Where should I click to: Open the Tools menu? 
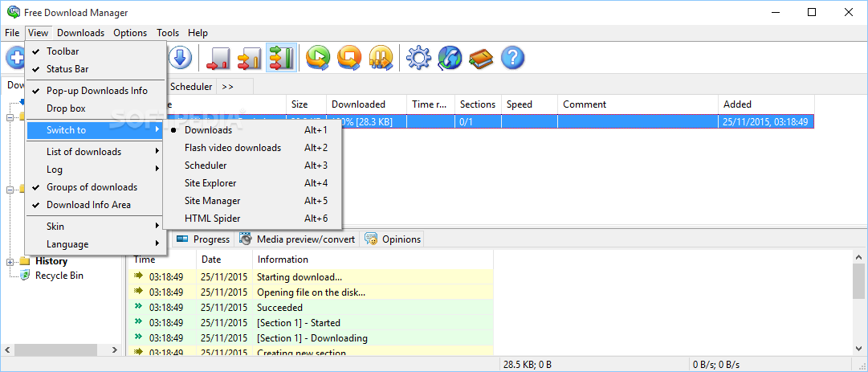point(168,33)
